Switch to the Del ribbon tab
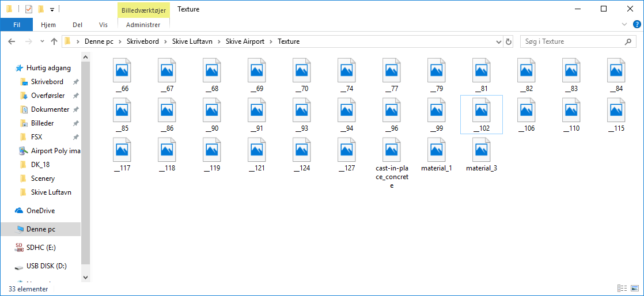The image size is (644, 296). pos(78,25)
